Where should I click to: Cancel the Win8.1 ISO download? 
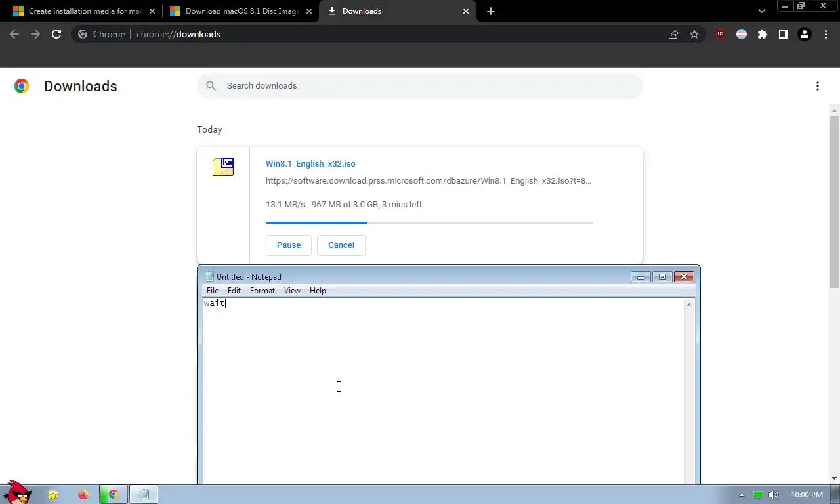click(341, 245)
